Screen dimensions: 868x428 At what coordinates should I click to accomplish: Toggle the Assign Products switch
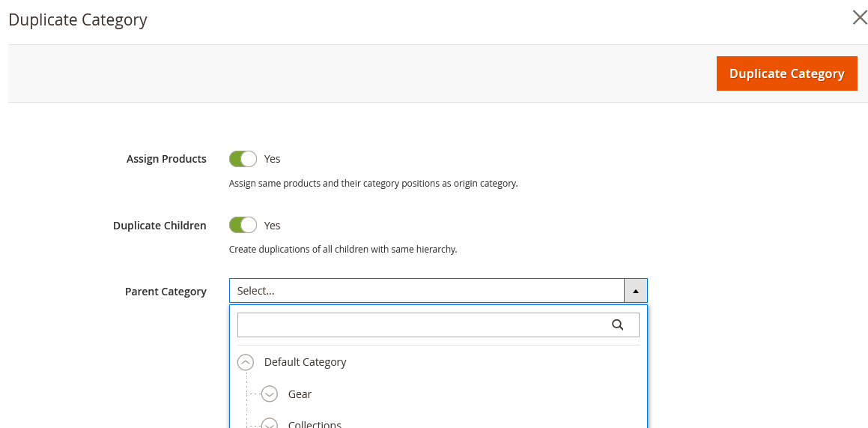(x=243, y=159)
